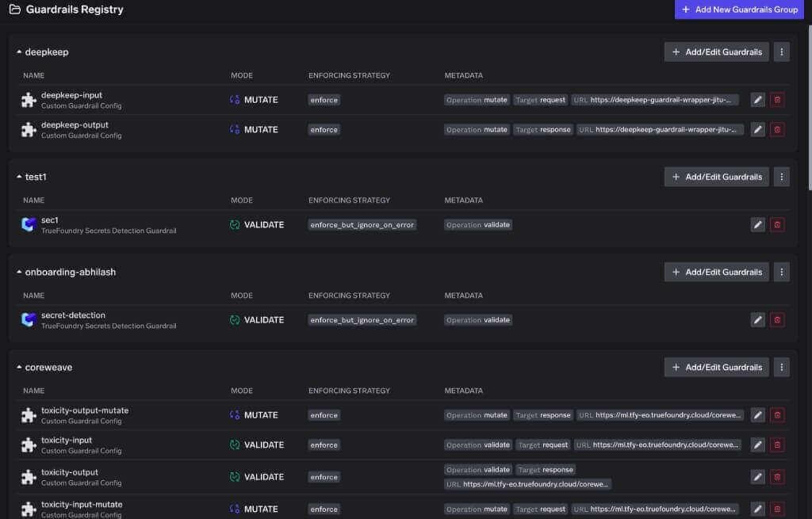
Task: Collapse the deepkeep group
Action: coord(19,52)
